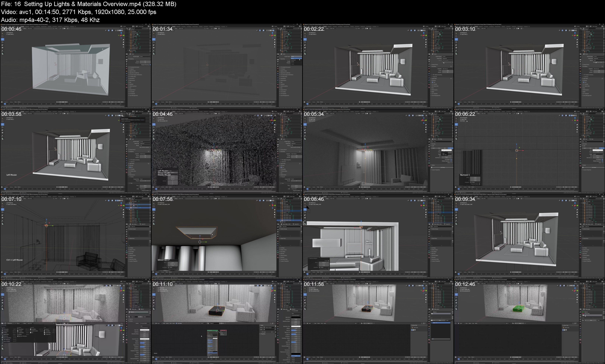Open the thumbnail stamped 00:02:22
605x364 pixels.
click(378, 66)
